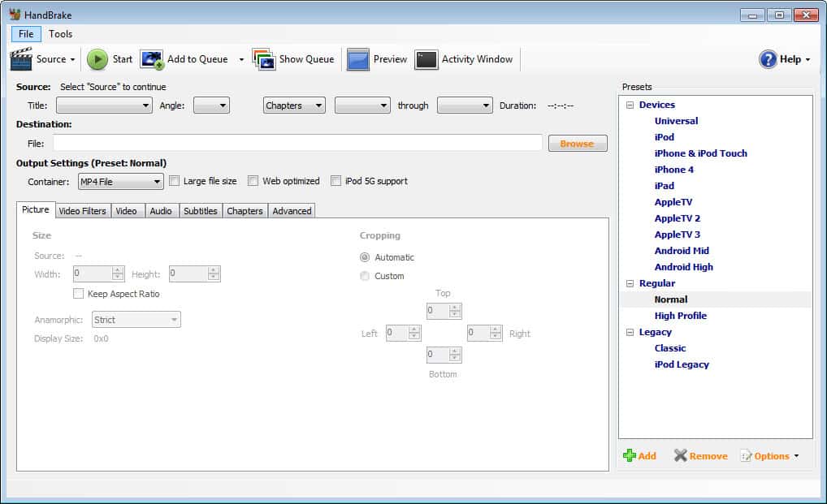This screenshot has height=504, width=827.
Task: Select the Universal preset
Action: 676,121
